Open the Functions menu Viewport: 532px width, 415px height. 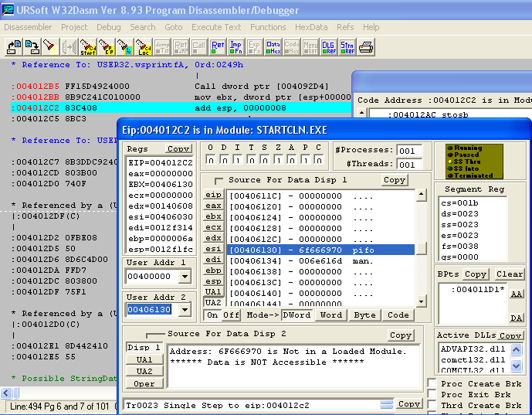coord(268,27)
